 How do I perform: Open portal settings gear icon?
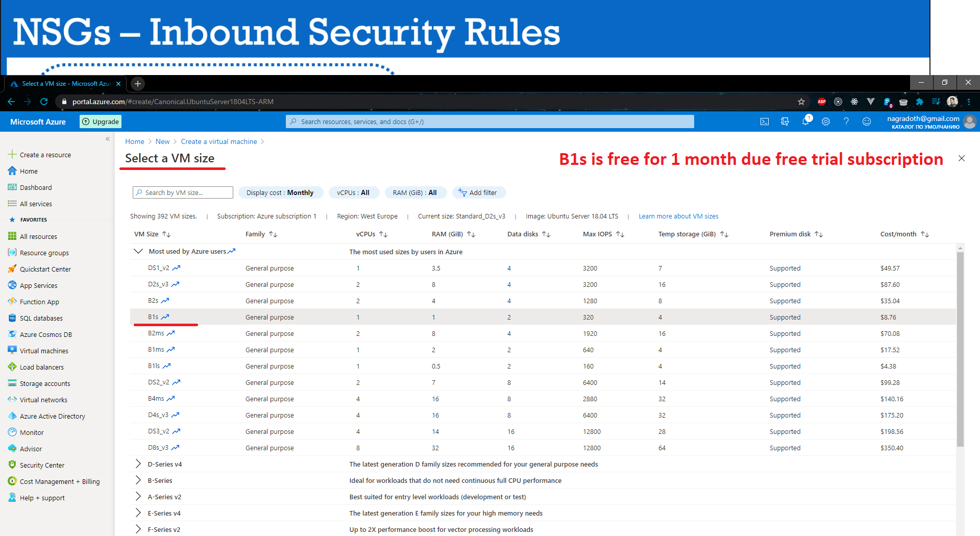[x=826, y=121]
